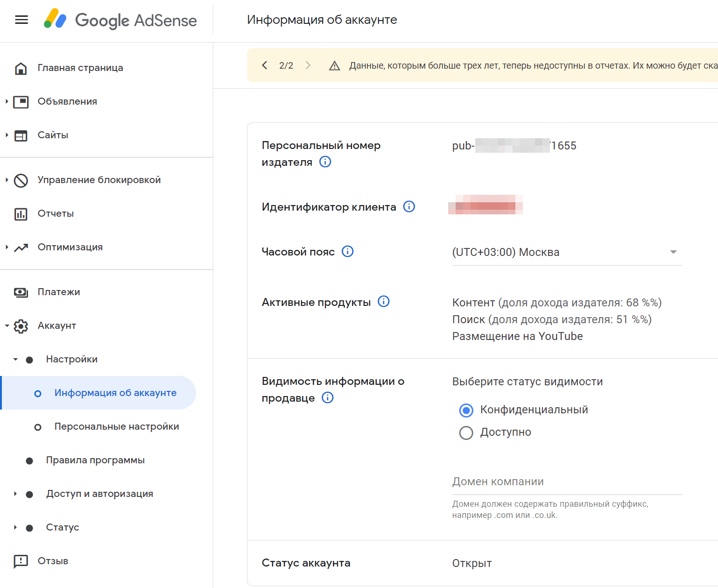Click the Google AdSense logo
Viewport: 718px width, 588px height.
(120, 20)
